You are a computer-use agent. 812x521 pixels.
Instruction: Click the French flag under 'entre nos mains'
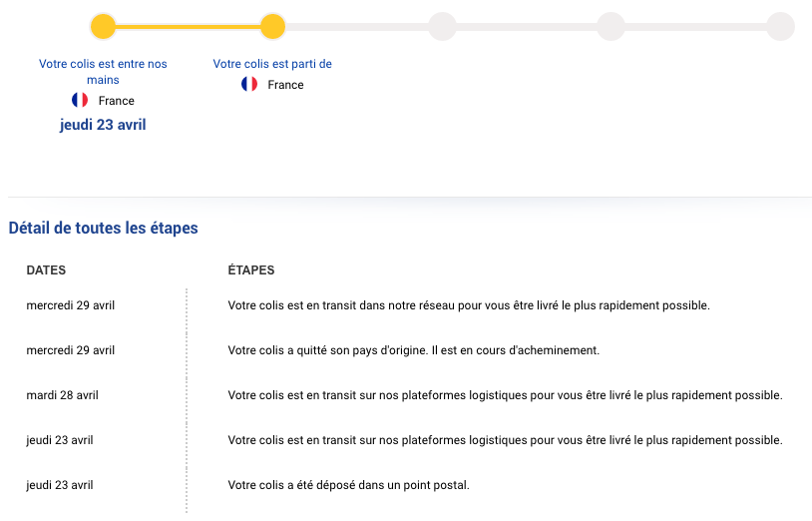tap(80, 100)
